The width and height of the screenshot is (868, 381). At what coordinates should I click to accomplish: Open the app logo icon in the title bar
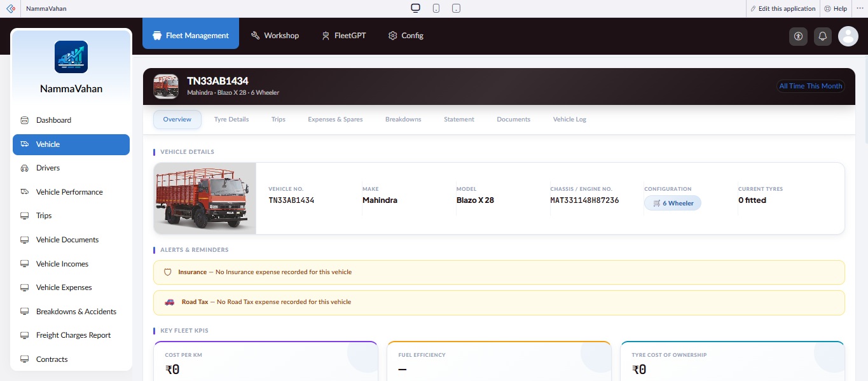click(x=10, y=8)
